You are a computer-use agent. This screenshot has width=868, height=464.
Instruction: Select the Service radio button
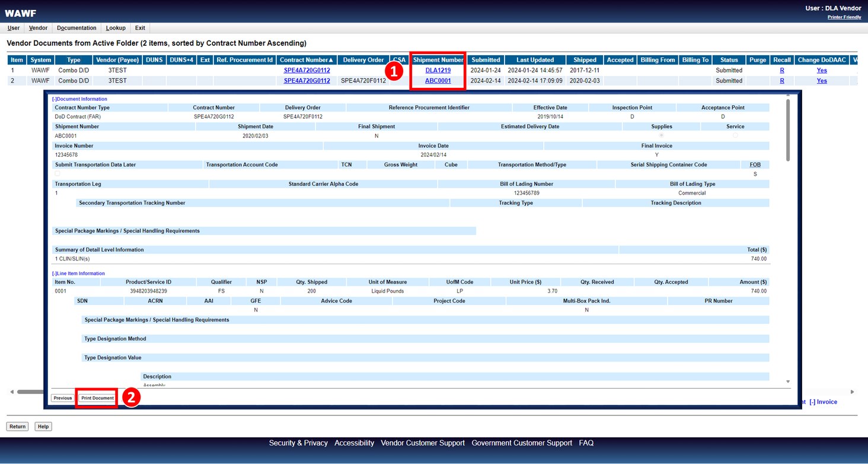(x=735, y=136)
